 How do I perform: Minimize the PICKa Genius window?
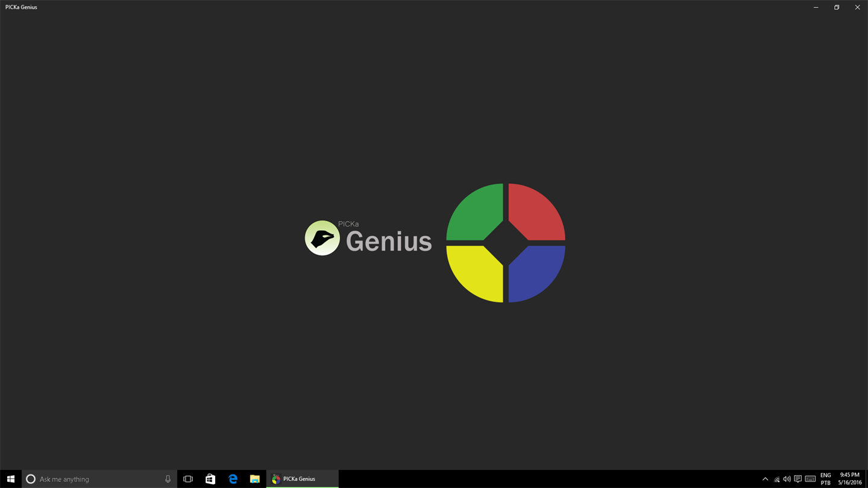(x=816, y=7)
